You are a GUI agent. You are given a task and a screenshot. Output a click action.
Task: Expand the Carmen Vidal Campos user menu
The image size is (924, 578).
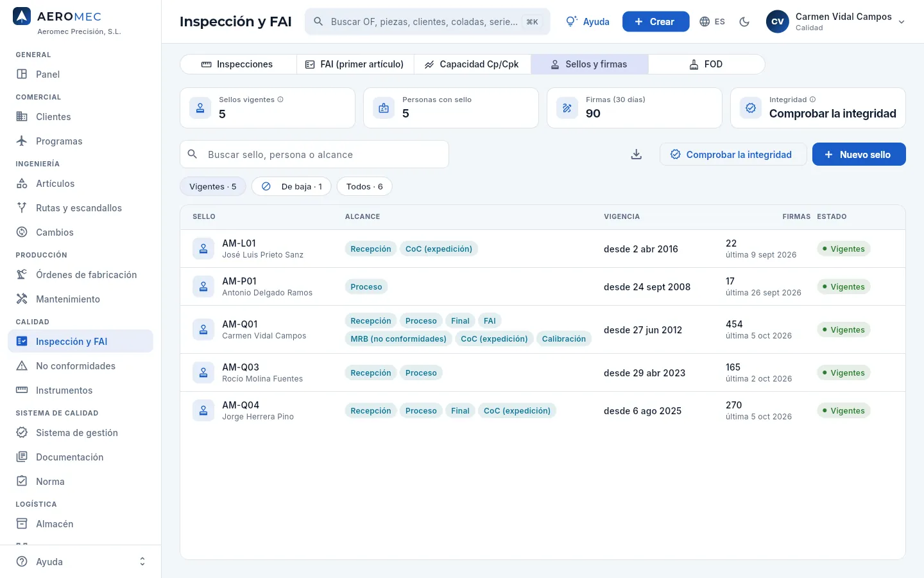point(836,22)
